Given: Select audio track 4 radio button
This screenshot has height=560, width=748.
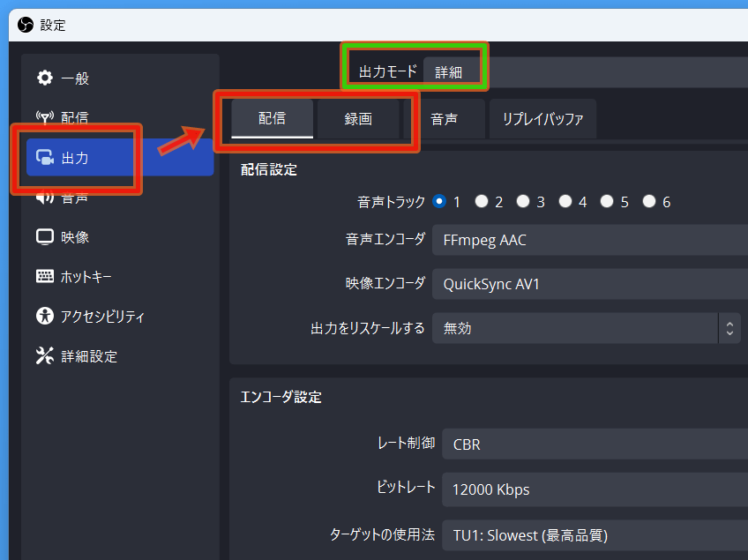Looking at the screenshot, I should pyautogui.click(x=565, y=201).
